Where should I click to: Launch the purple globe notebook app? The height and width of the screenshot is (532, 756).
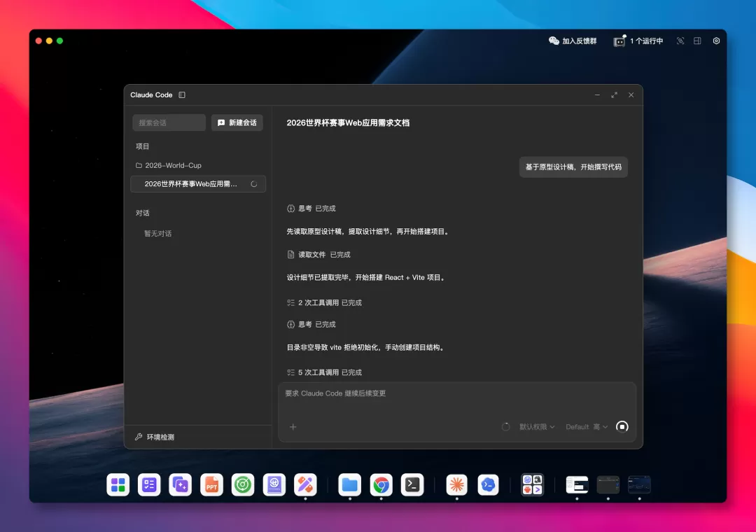(274, 484)
